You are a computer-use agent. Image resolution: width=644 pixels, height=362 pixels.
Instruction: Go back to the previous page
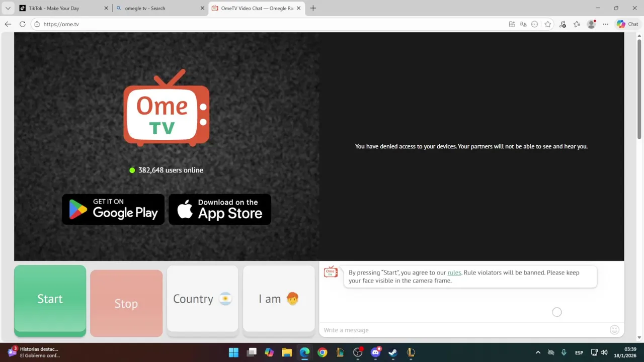coord(8,24)
